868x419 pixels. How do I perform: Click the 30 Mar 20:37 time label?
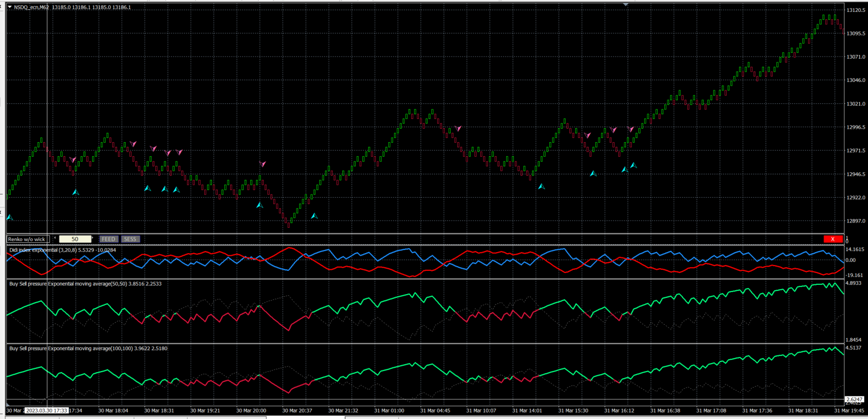pos(297,410)
